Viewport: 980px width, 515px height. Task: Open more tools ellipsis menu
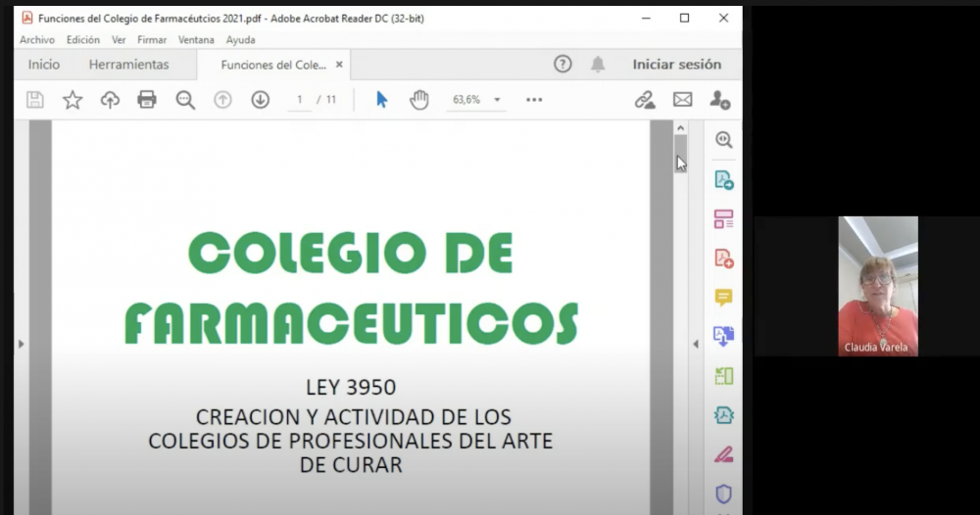tap(534, 100)
